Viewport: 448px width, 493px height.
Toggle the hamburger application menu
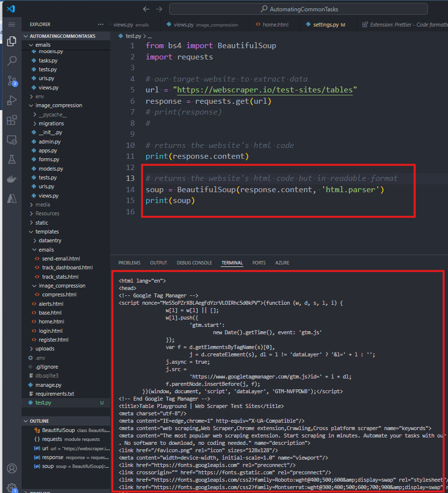pyautogui.click(x=12, y=25)
